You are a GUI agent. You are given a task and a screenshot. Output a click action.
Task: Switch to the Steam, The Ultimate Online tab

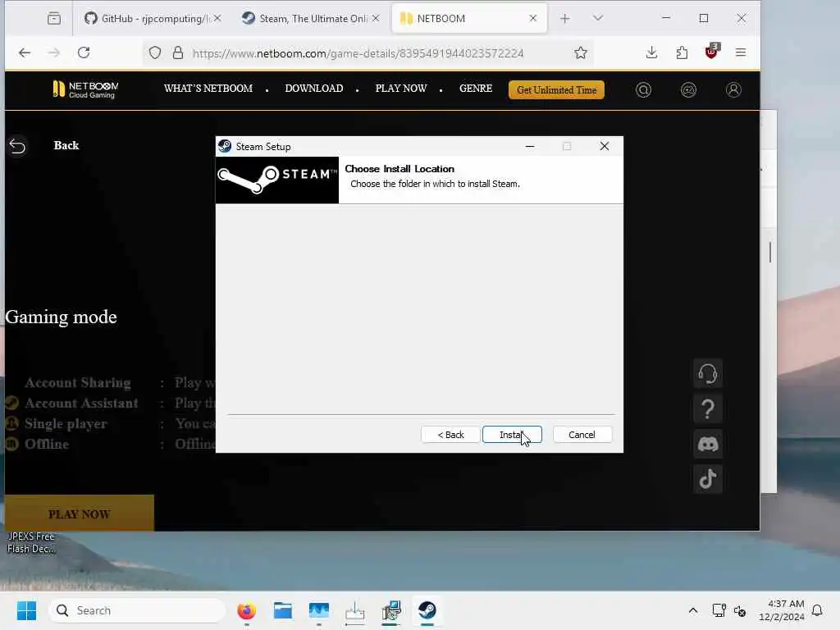point(311,18)
